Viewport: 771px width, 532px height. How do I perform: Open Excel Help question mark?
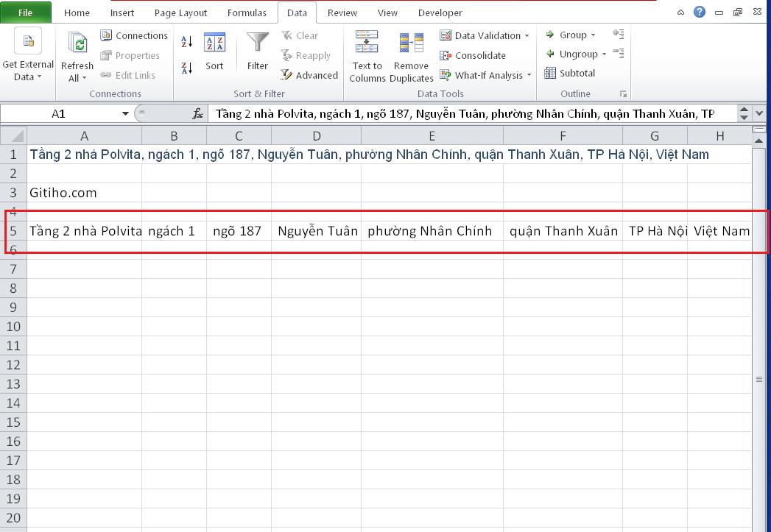pos(700,13)
